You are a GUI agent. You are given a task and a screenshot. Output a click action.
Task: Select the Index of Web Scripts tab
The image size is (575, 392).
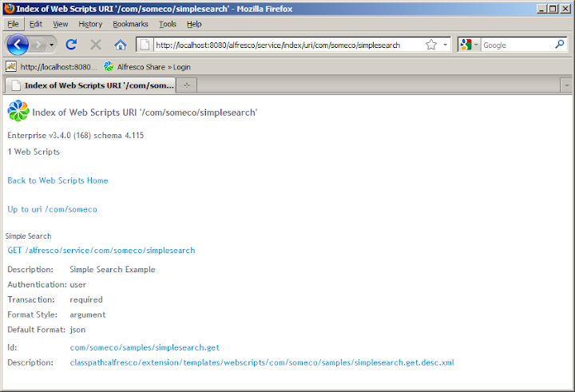[90, 85]
